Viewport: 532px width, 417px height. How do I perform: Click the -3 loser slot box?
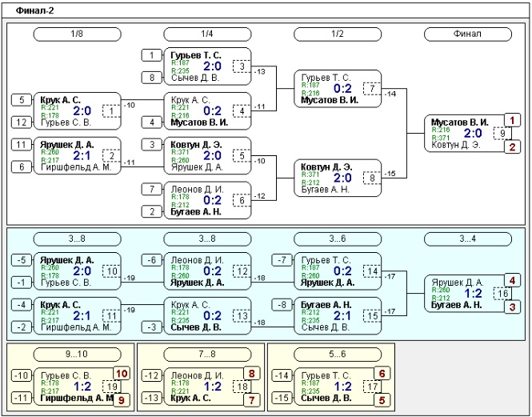tap(152, 327)
